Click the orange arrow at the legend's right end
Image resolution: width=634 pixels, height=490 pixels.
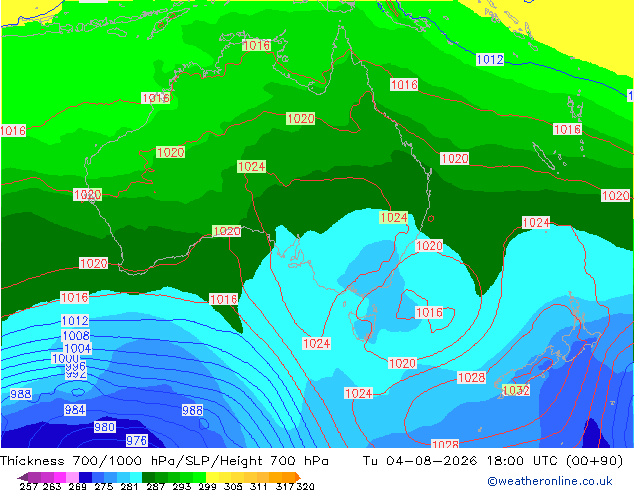tap(298, 477)
